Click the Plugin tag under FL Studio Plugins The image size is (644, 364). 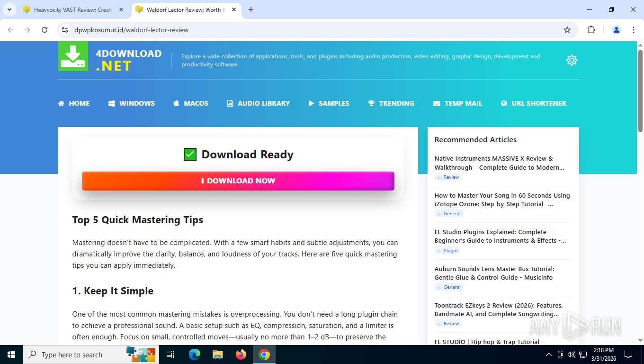(x=447, y=250)
